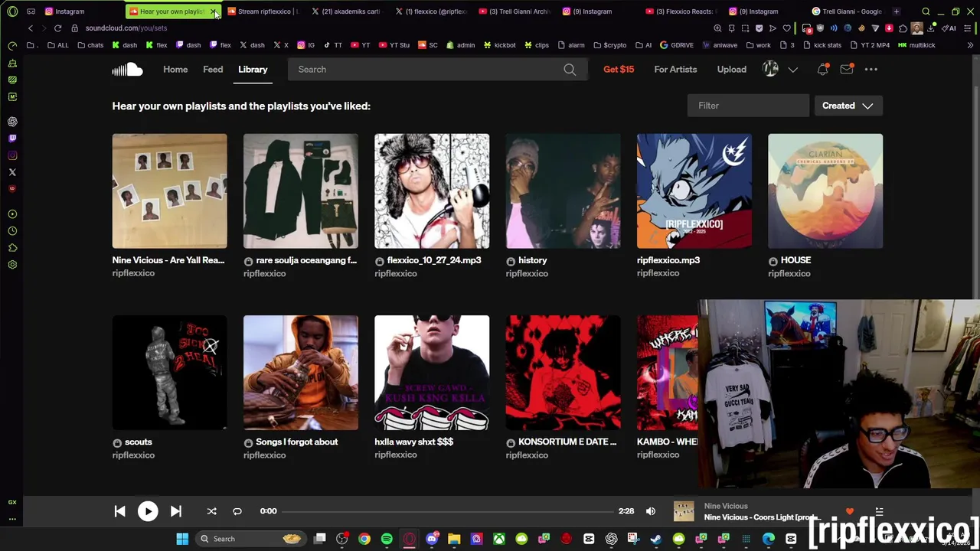Open the Windows Start menu

click(182, 539)
